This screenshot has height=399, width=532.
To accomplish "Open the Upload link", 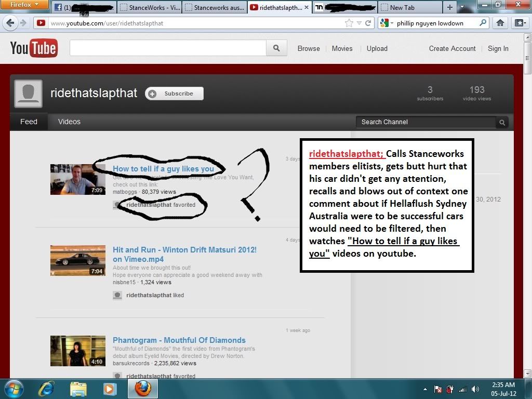I will (x=377, y=48).
